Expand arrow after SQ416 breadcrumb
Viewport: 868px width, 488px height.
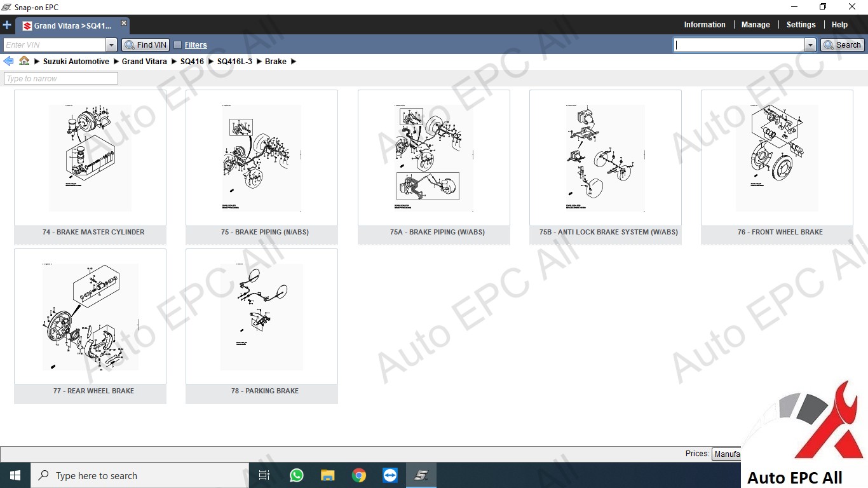211,62
